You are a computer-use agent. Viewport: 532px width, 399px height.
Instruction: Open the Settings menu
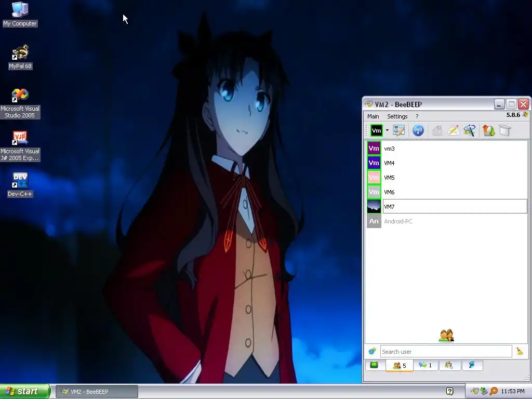coord(397,116)
